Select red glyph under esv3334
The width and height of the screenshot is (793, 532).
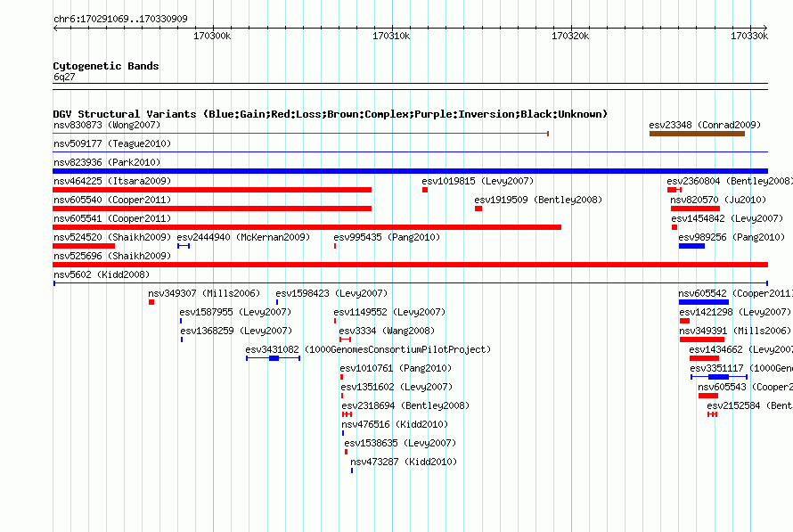(x=345, y=340)
